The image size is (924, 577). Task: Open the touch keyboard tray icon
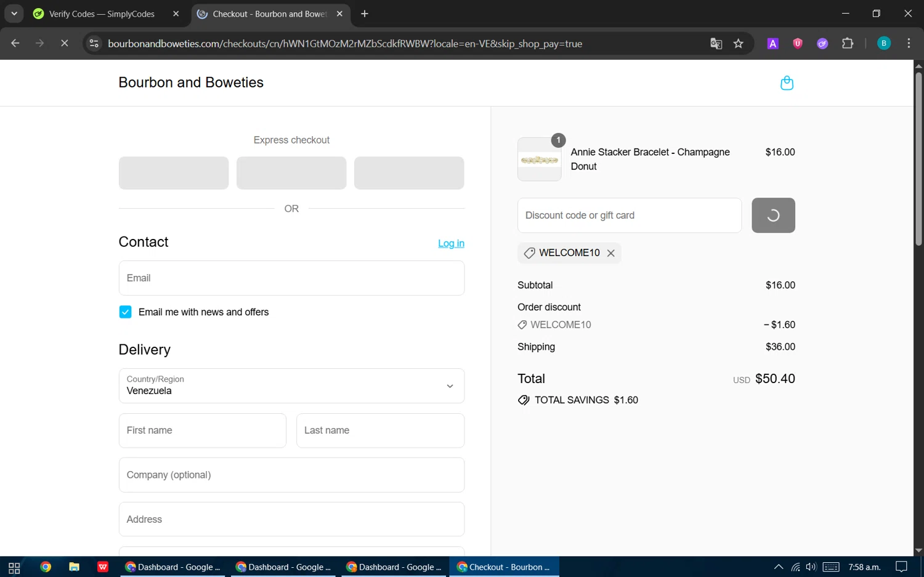click(x=831, y=567)
